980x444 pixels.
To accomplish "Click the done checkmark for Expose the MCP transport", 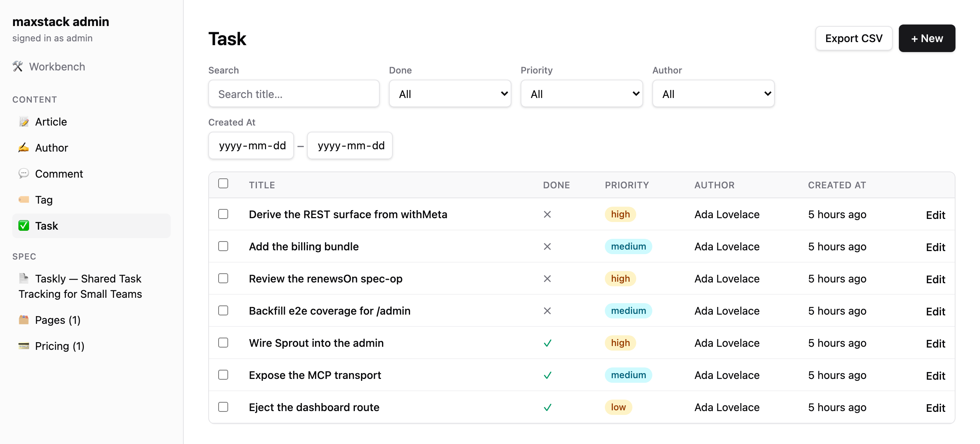I will (547, 375).
